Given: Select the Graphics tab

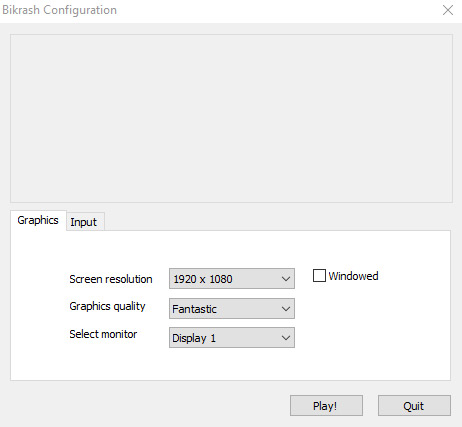Looking at the screenshot, I should click(x=38, y=220).
